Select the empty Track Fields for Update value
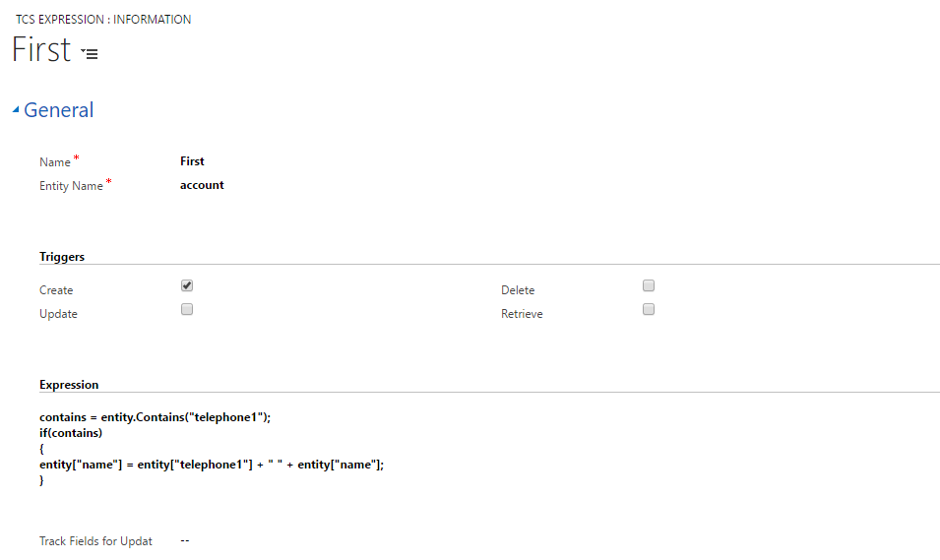This screenshot has height=560, width=940. click(185, 541)
